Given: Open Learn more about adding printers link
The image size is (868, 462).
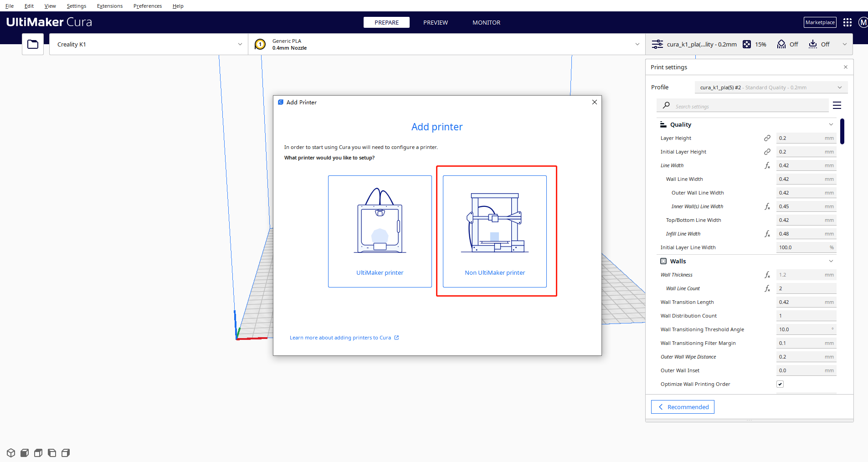Looking at the screenshot, I should 344,338.
